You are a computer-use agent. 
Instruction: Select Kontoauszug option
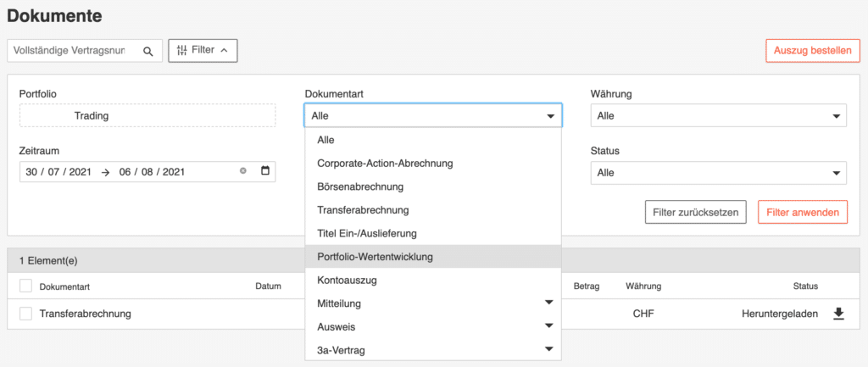pos(433,280)
